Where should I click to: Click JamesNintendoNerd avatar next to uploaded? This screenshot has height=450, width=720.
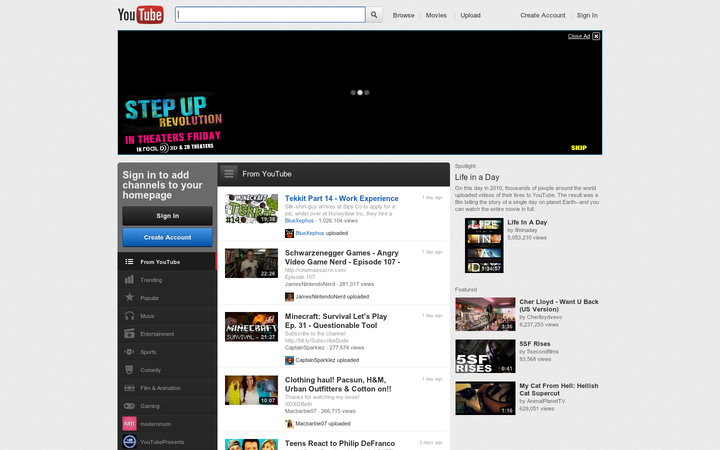pos(289,297)
